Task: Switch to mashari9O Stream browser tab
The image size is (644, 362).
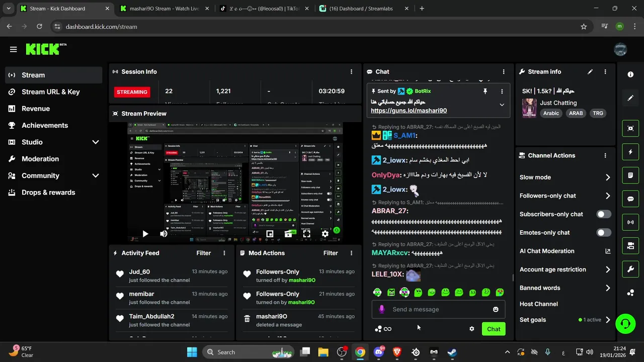Action: (x=164, y=9)
